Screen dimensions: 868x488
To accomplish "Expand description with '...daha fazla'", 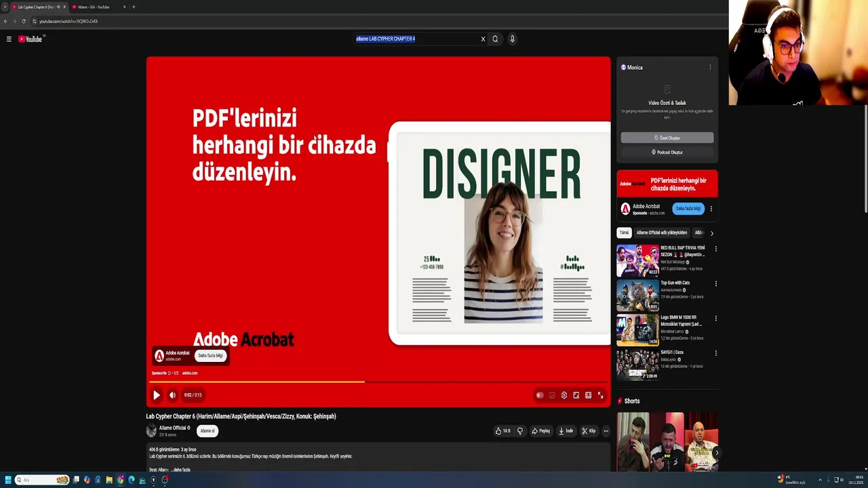I will [x=180, y=470].
